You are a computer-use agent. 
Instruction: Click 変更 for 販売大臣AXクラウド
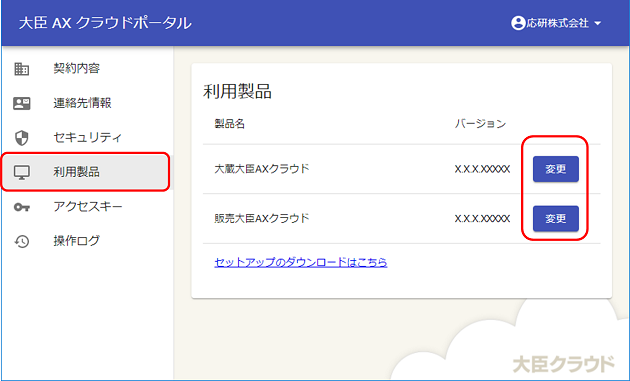coord(556,219)
